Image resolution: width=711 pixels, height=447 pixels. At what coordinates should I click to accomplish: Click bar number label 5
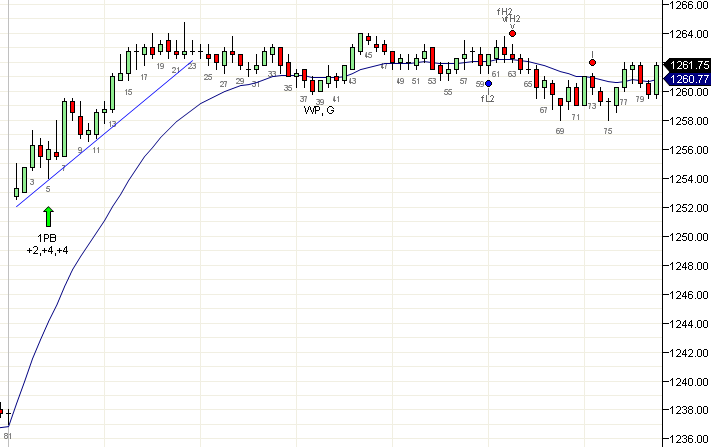click(x=48, y=189)
